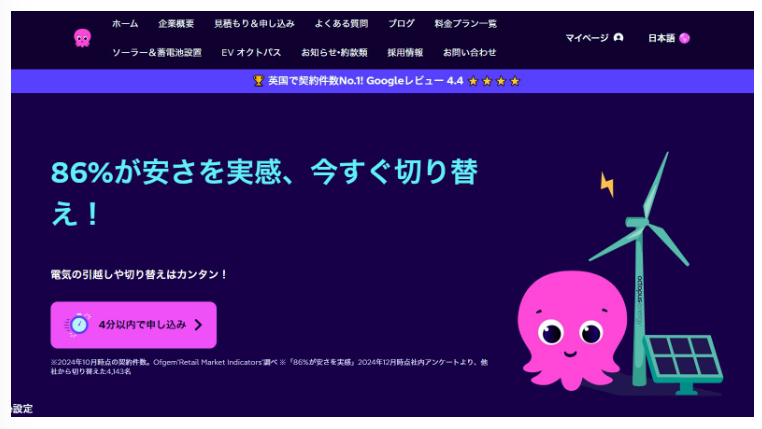Click the chevron arrow on the apply button
The height and width of the screenshot is (429, 762).
tap(198, 325)
